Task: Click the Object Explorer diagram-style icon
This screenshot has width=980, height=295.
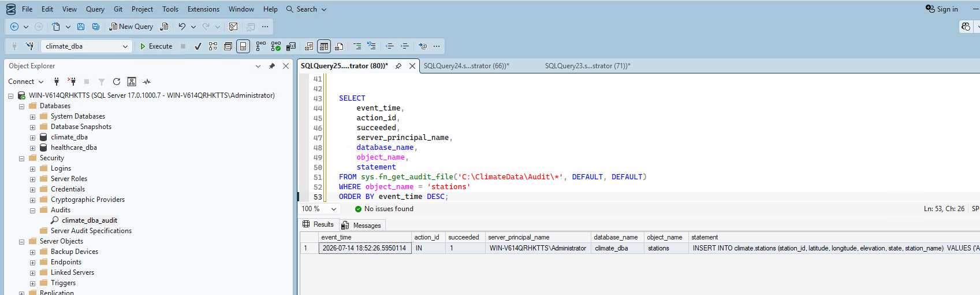Action: [132, 82]
